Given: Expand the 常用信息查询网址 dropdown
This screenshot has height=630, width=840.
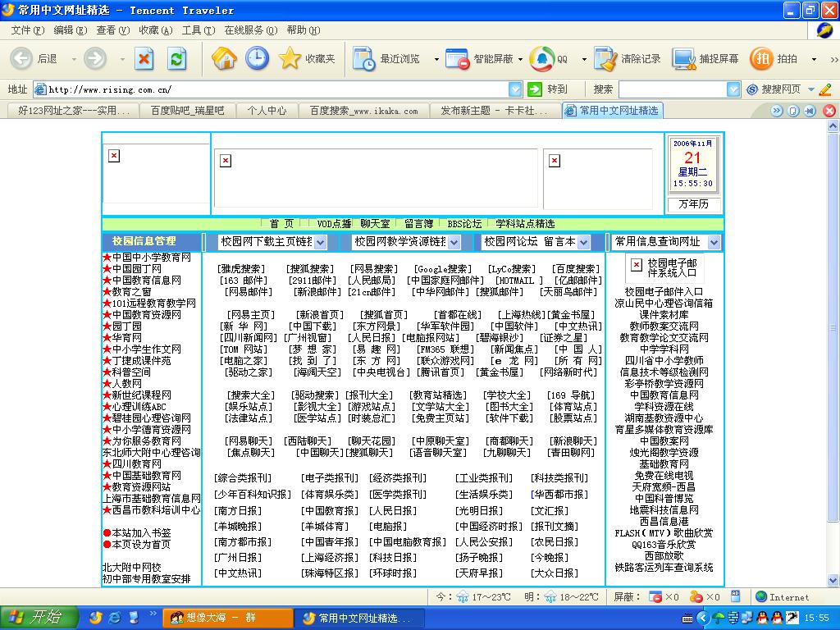Looking at the screenshot, I should coord(713,242).
